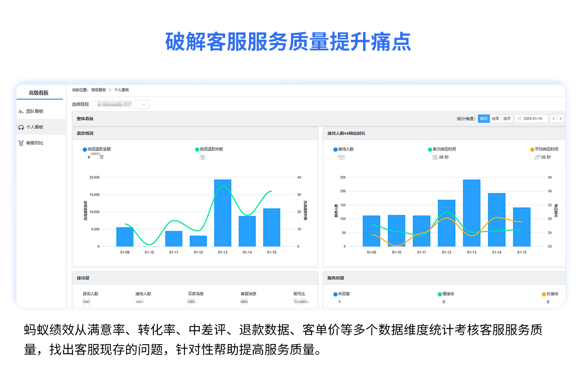Go to previous date with left arrow
Image resolution: width=576 pixels, height=392 pixels.
pos(553,119)
